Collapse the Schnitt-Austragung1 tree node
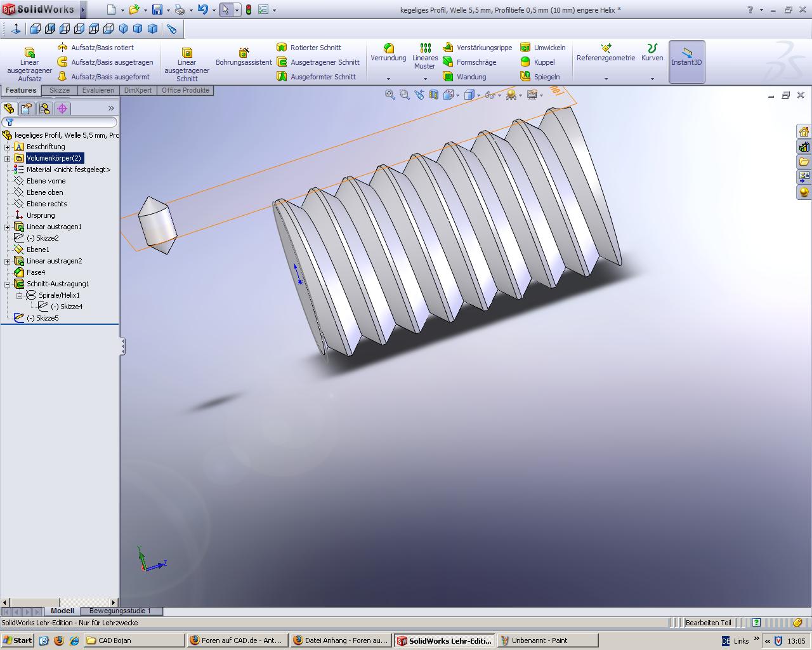 coord(8,284)
